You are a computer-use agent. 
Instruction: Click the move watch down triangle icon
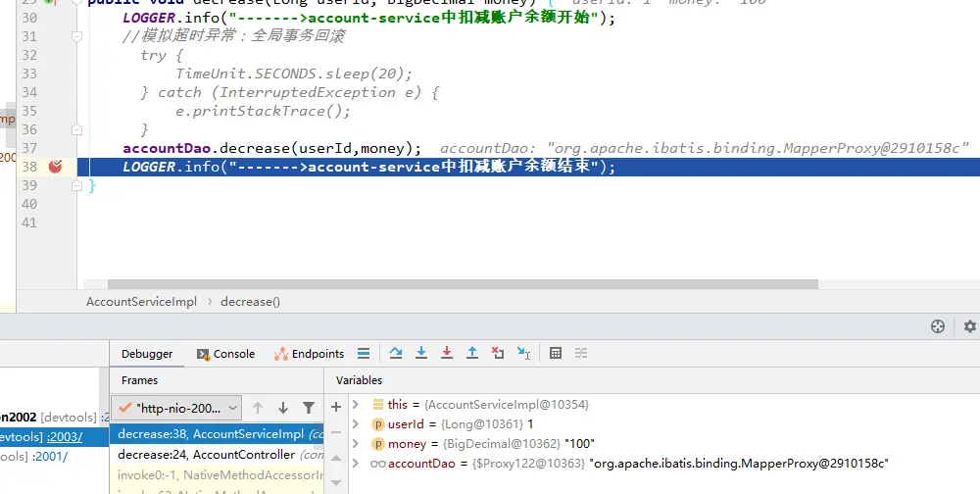[335, 482]
